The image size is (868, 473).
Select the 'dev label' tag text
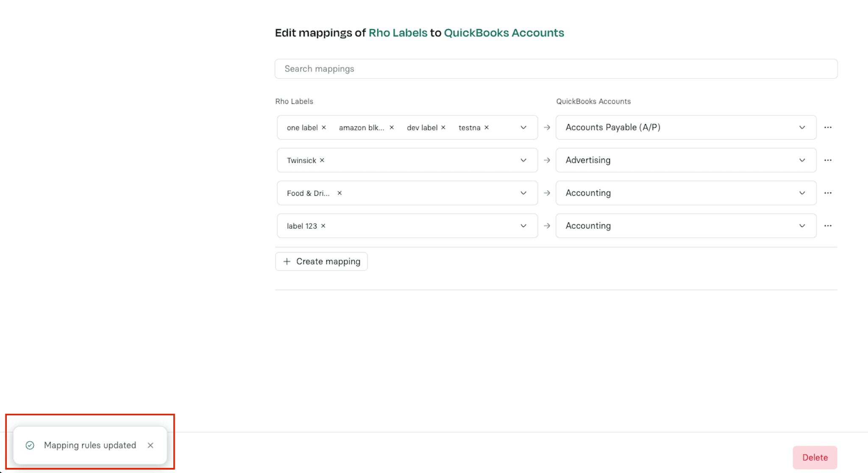[422, 128]
